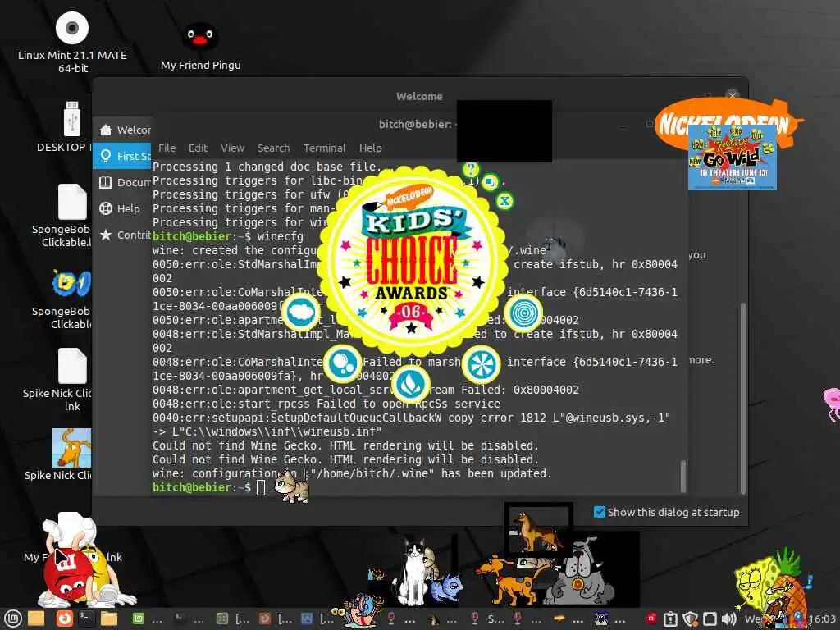Image resolution: width=840 pixels, height=630 pixels.
Task: Click the standing white and black cat pet
Action: [x=413, y=573]
